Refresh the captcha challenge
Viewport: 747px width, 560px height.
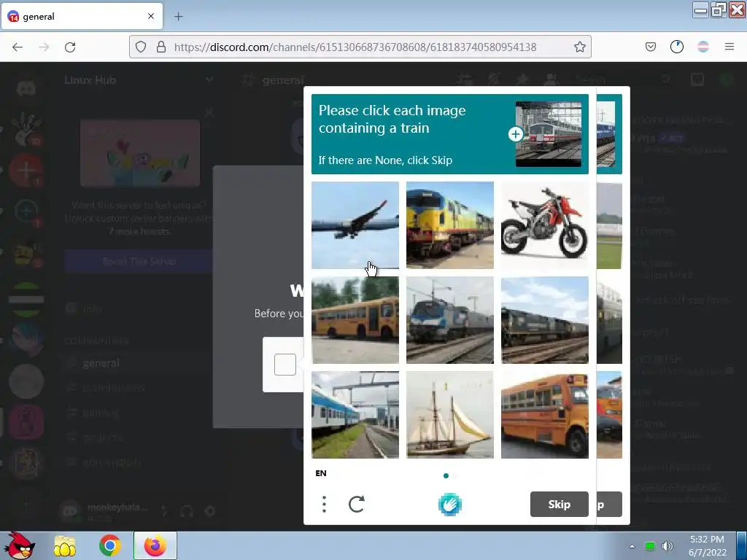tap(356, 505)
